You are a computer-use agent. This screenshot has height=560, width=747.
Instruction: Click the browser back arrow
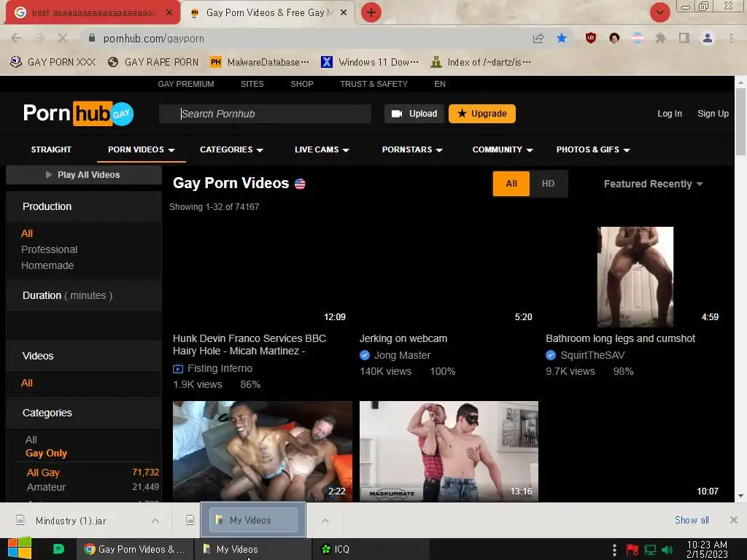coord(16,38)
